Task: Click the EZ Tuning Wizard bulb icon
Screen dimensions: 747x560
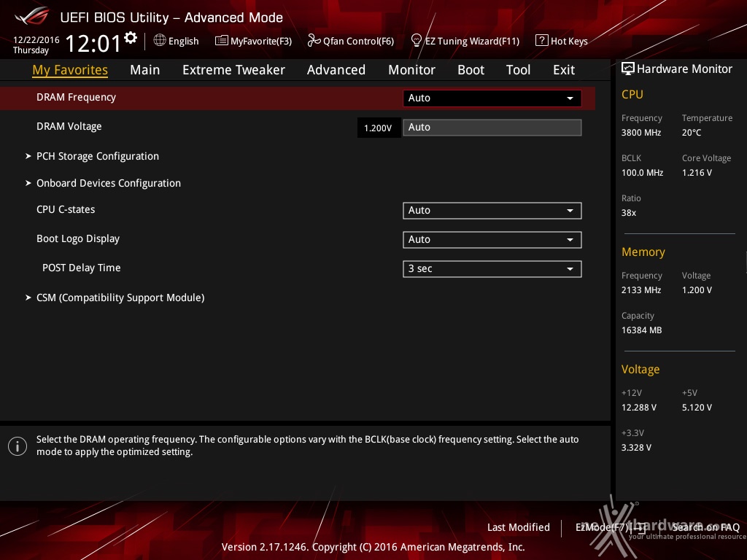Action: (417, 41)
